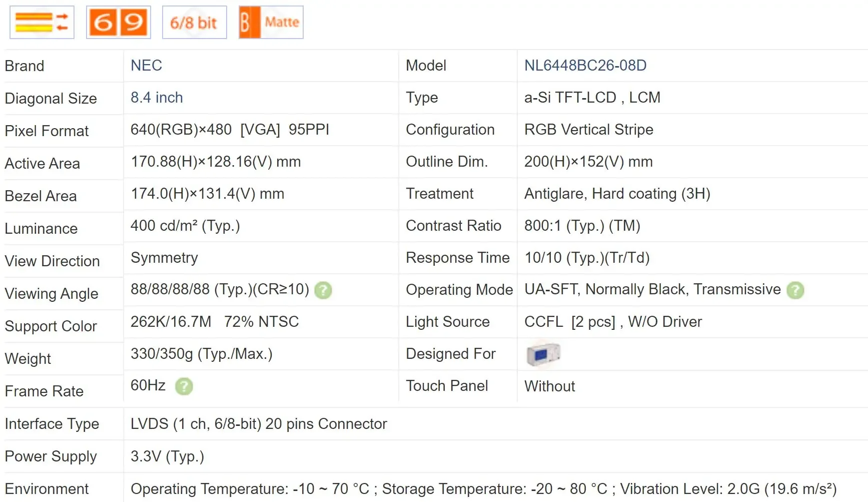Click the two-line arrows feature badge
868x502 pixels.
(x=42, y=23)
